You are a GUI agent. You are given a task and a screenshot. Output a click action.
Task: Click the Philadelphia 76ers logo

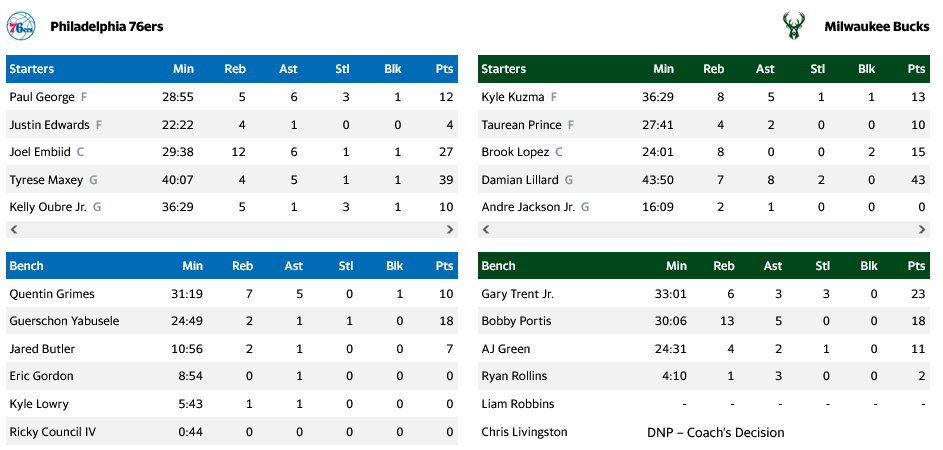point(21,26)
